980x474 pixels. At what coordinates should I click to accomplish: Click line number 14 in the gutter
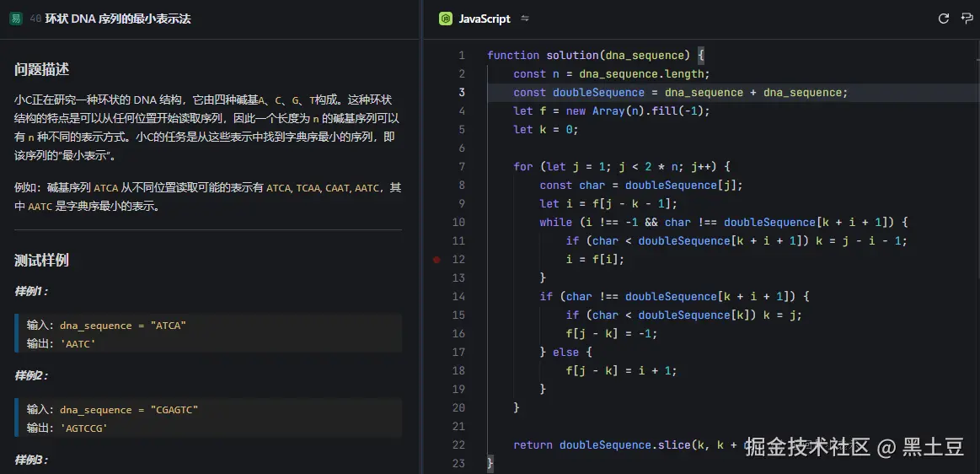coord(458,297)
